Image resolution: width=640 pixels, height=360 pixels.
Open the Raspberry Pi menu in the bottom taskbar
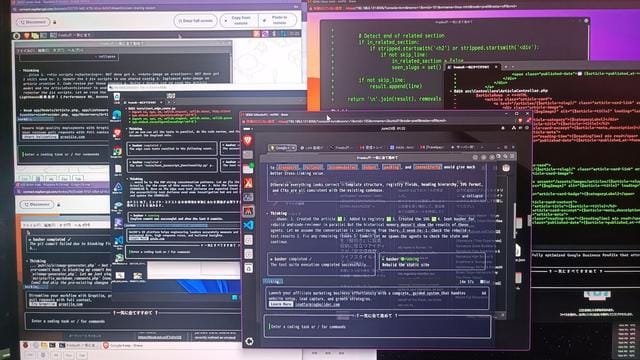click(26, 345)
